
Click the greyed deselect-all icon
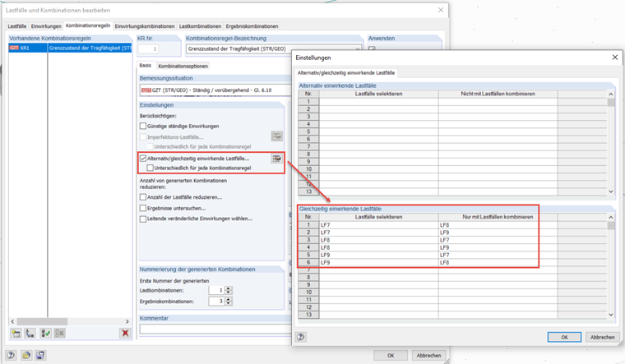coord(60,334)
